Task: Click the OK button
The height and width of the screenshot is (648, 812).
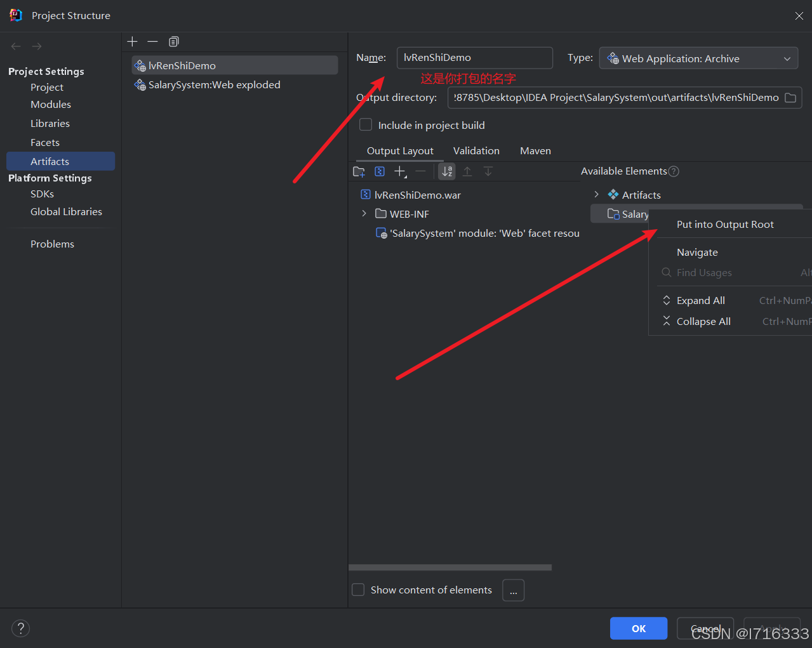Action: click(639, 628)
